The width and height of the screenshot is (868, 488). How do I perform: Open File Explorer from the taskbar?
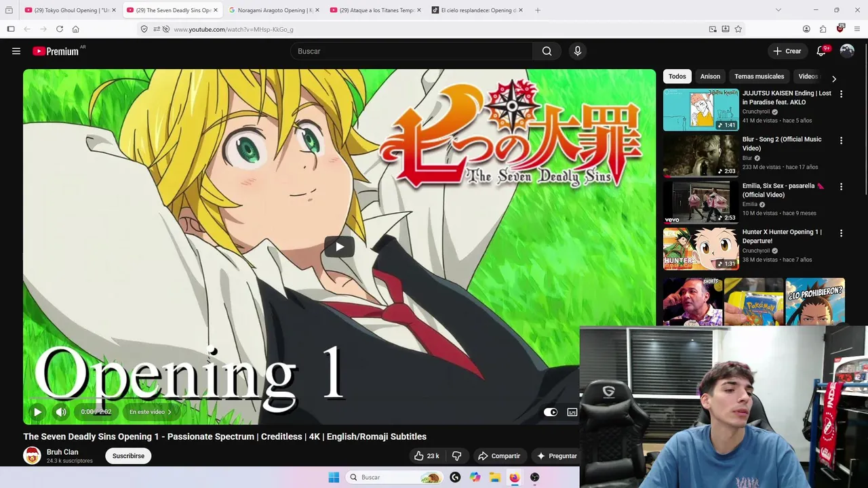(x=495, y=477)
